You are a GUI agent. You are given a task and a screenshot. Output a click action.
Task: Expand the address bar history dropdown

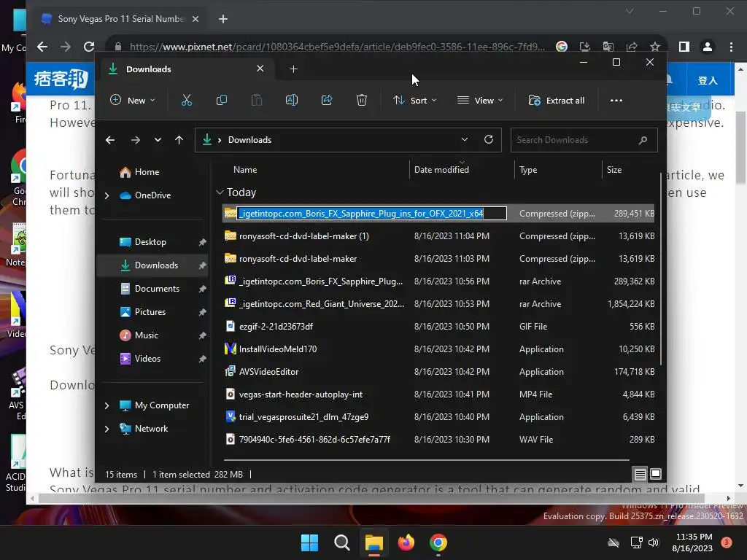(x=465, y=139)
